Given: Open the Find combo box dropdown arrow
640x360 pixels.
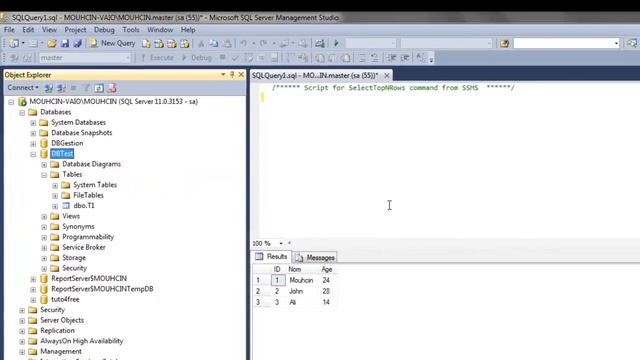Looking at the screenshot, I should pos(616,43).
